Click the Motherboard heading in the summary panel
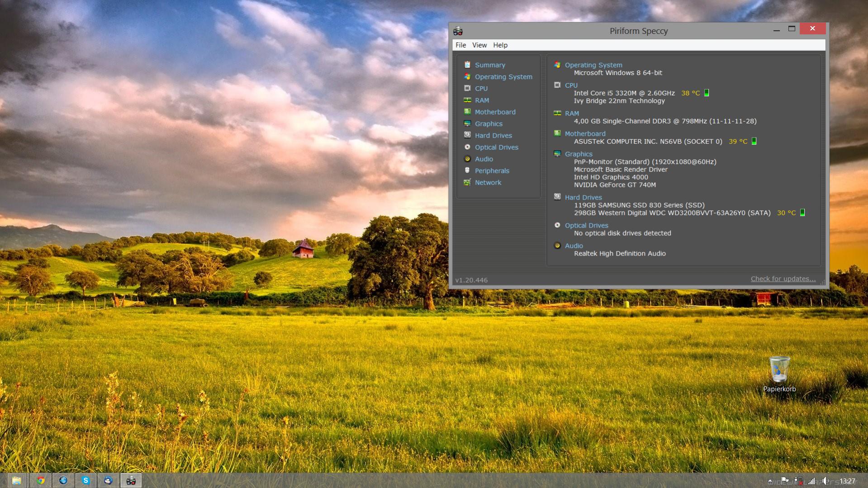 coord(585,134)
